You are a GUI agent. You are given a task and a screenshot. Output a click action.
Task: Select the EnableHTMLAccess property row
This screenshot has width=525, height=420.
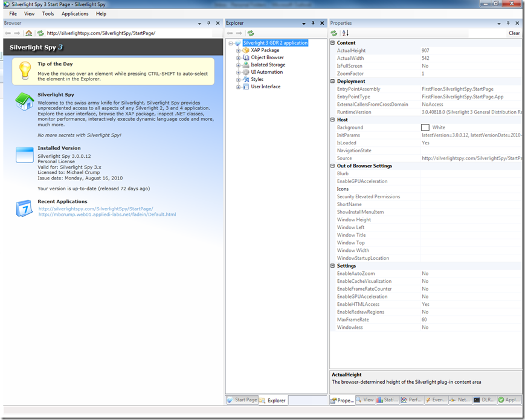(x=428, y=304)
